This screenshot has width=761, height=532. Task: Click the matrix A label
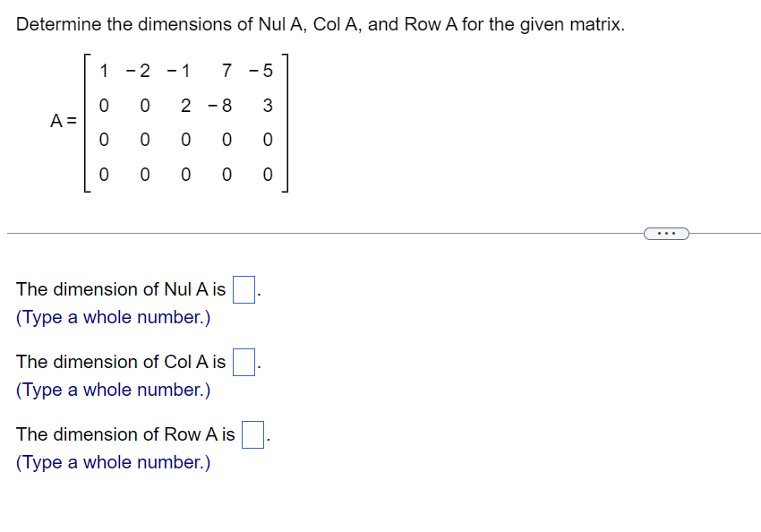61,121
